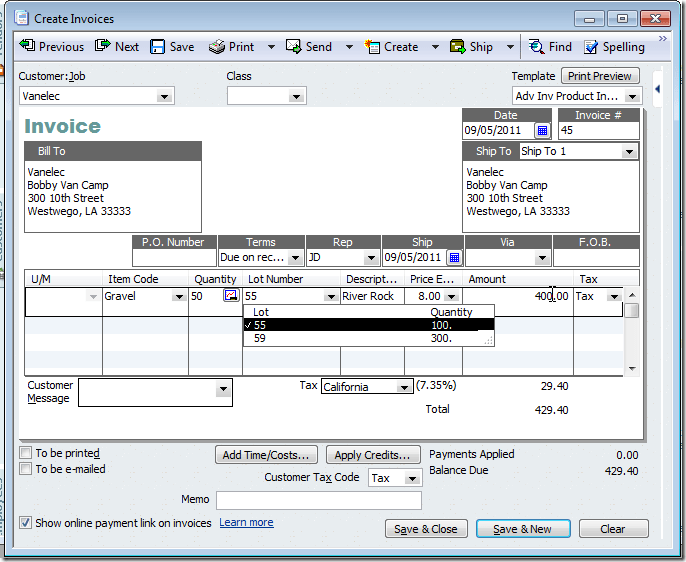This screenshot has width=686, height=562.
Task: Open the Customer:Job dropdown
Action: pyautogui.click(x=164, y=96)
